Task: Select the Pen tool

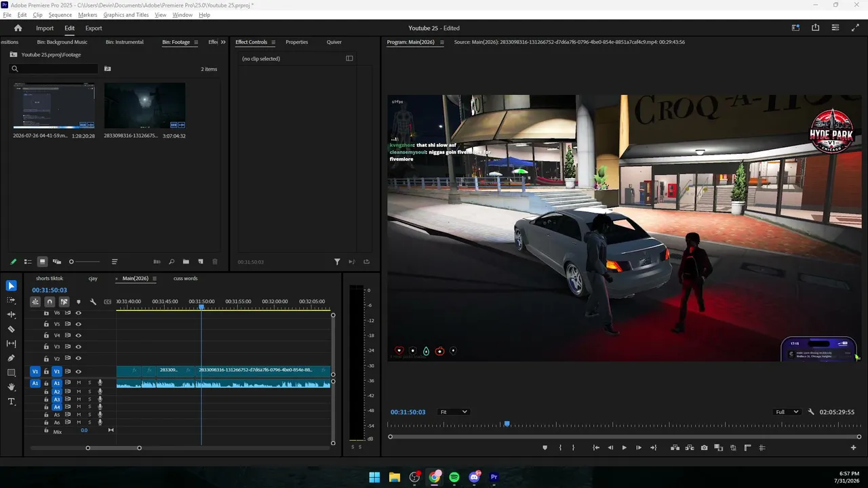Action: [x=11, y=358]
